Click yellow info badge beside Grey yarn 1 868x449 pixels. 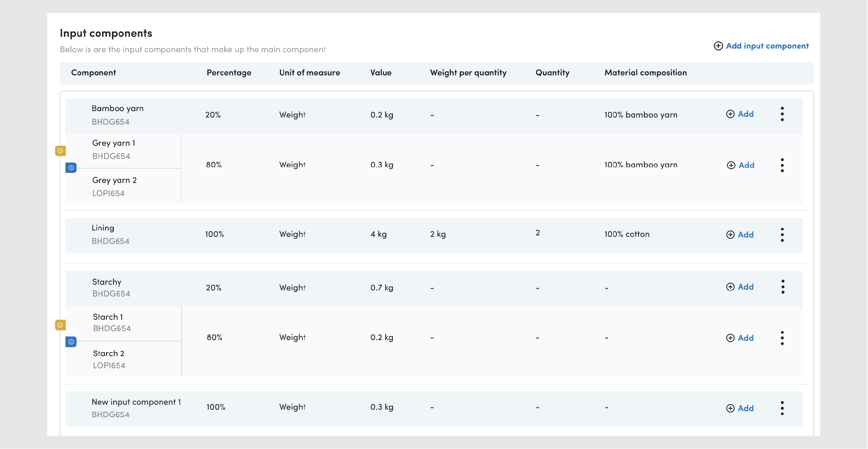(60, 151)
